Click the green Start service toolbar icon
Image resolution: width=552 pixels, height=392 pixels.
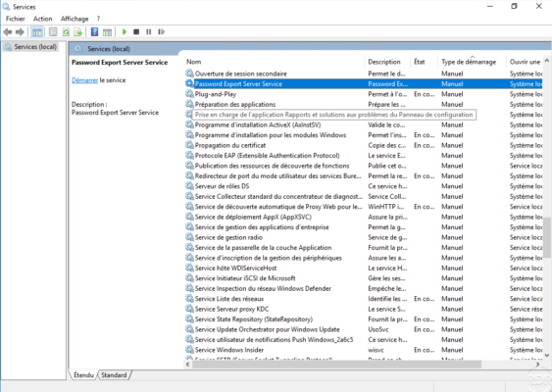tap(125, 32)
